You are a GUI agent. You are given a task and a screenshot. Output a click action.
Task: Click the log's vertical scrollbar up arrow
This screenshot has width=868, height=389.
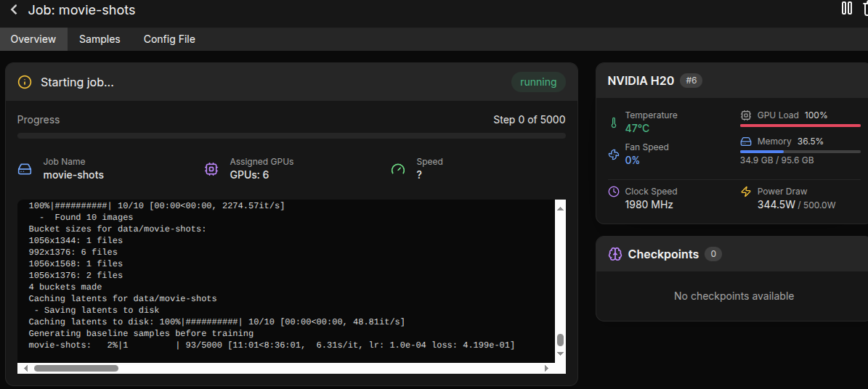559,209
